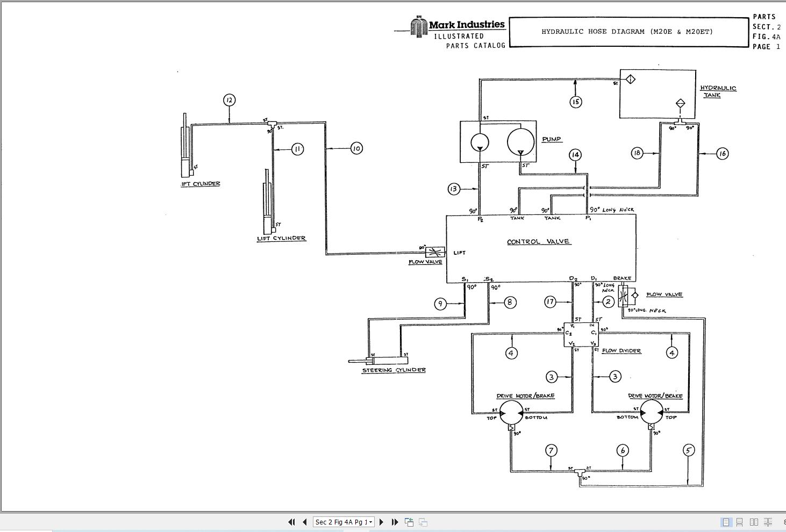The height and width of the screenshot is (532, 786).
Task: Click the PAGE 1 label
Action: point(766,47)
